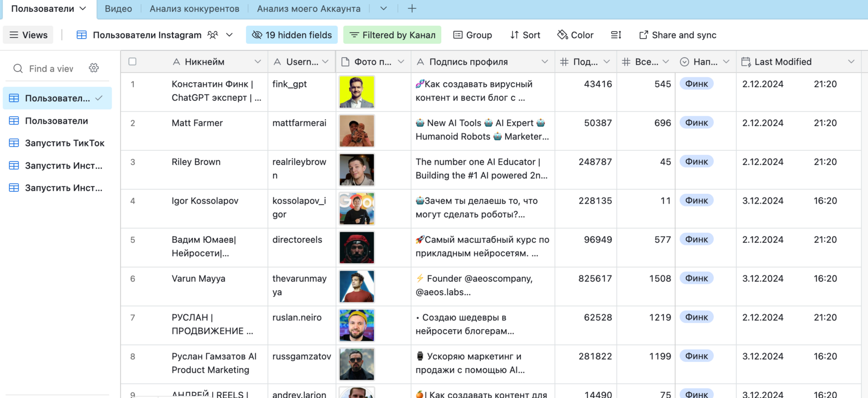Click the Финк tag in Riley Brown row

click(x=696, y=162)
